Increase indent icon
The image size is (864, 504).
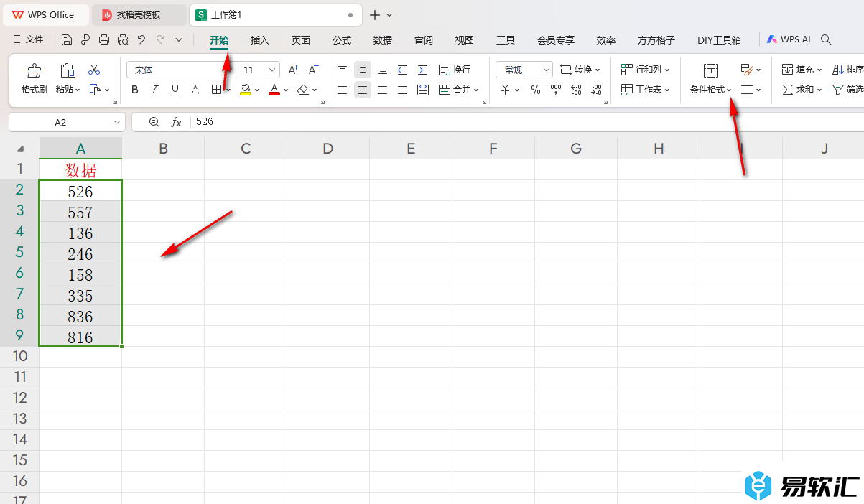422,70
